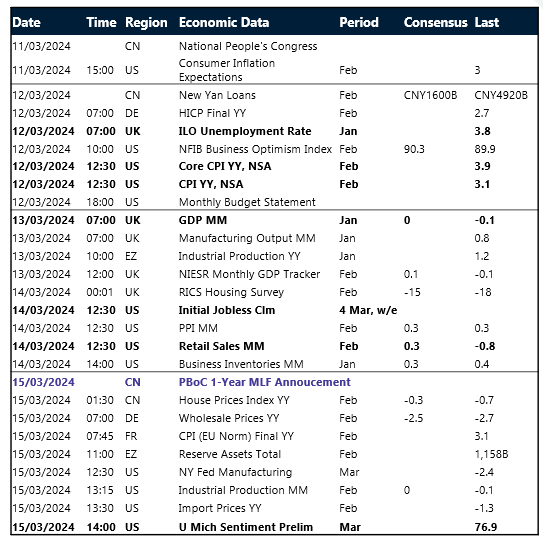Click the ILO Unemployment Rate row
The height and width of the screenshot is (537, 543).
tap(274, 131)
